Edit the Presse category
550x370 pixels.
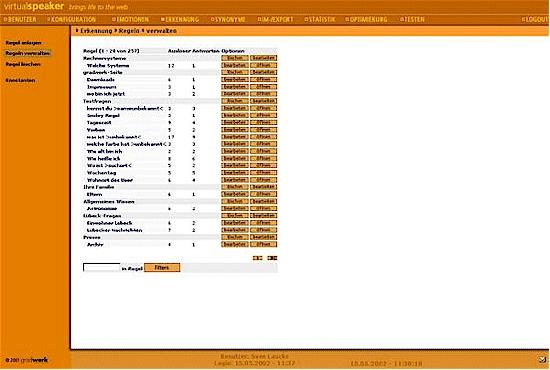pyautogui.click(x=263, y=237)
